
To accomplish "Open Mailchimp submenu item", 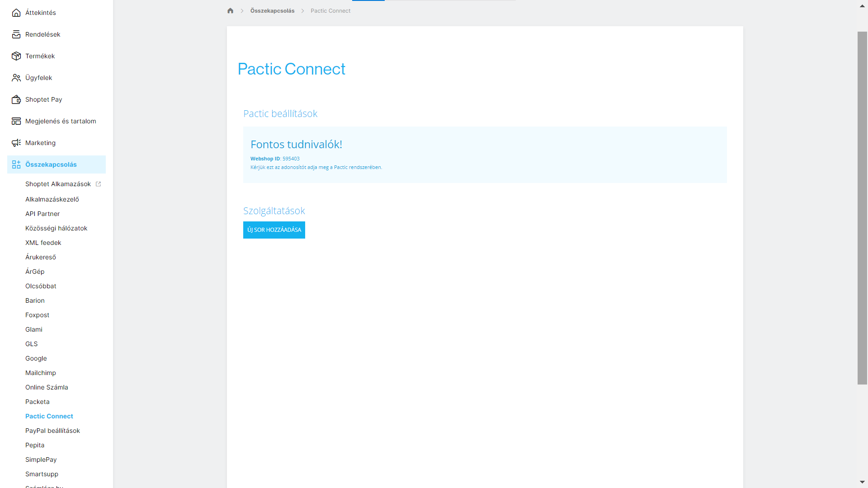I will [x=41, y=373].
